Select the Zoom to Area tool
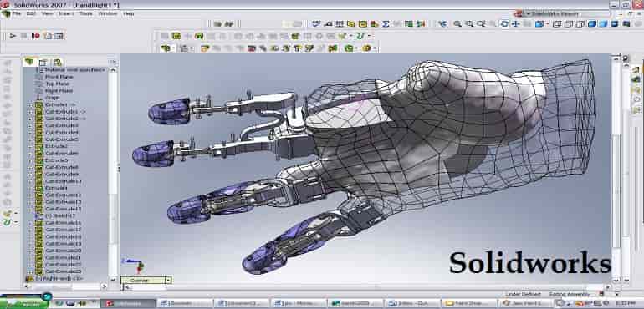644x309 pixels. click(x=468, y=23)
